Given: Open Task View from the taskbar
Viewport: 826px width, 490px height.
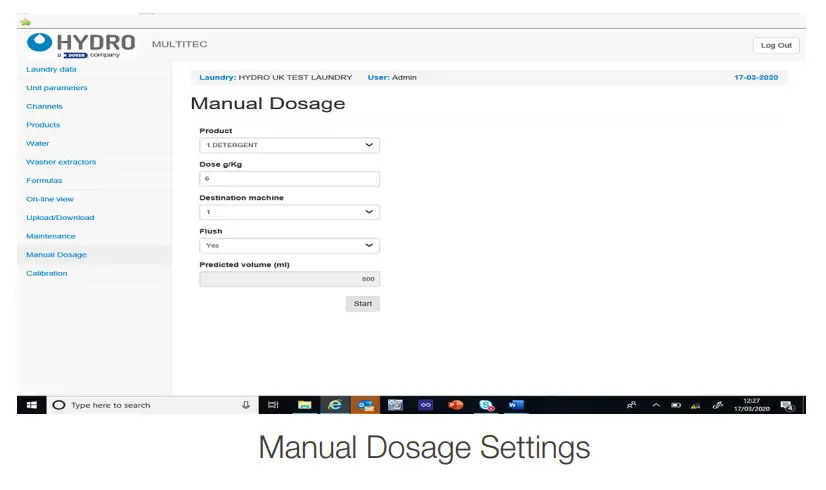Looking at the screenshot, I should (273, 405).
